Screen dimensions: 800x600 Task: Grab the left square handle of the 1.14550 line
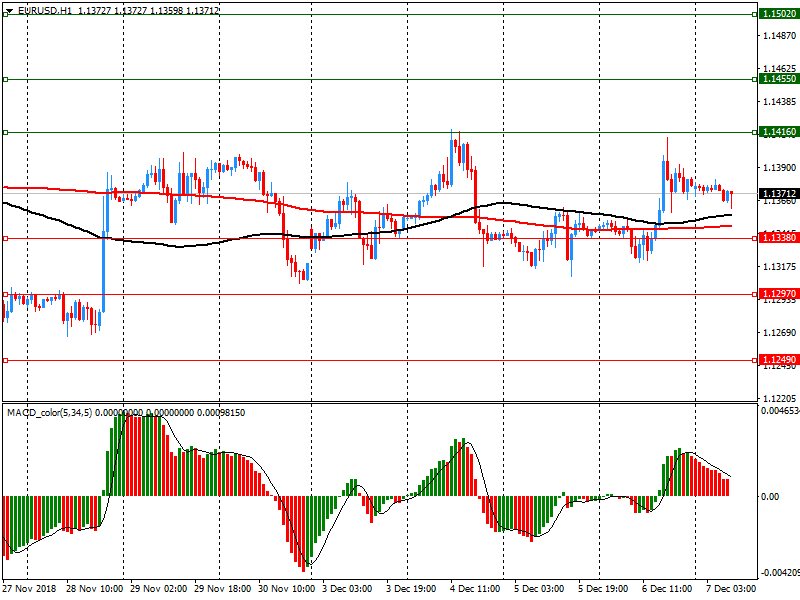(6, 79)
